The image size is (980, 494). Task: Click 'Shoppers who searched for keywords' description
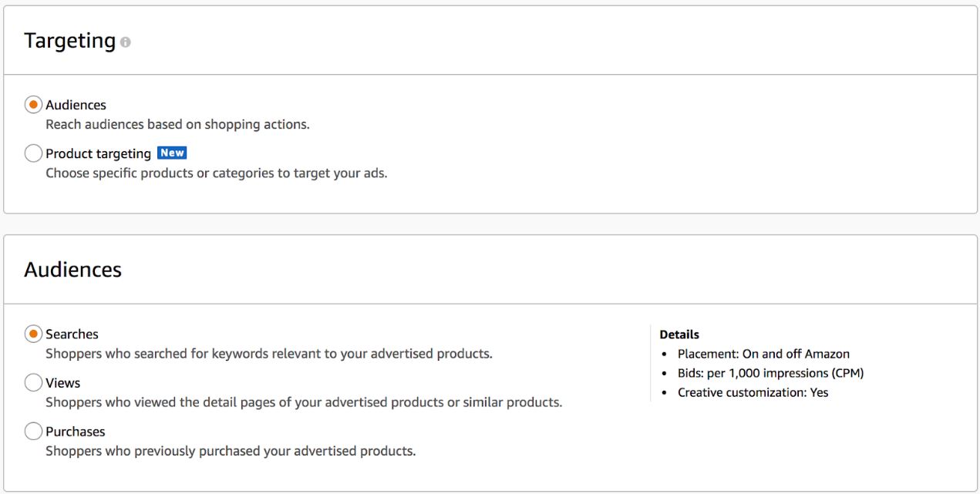pos(268,354)
